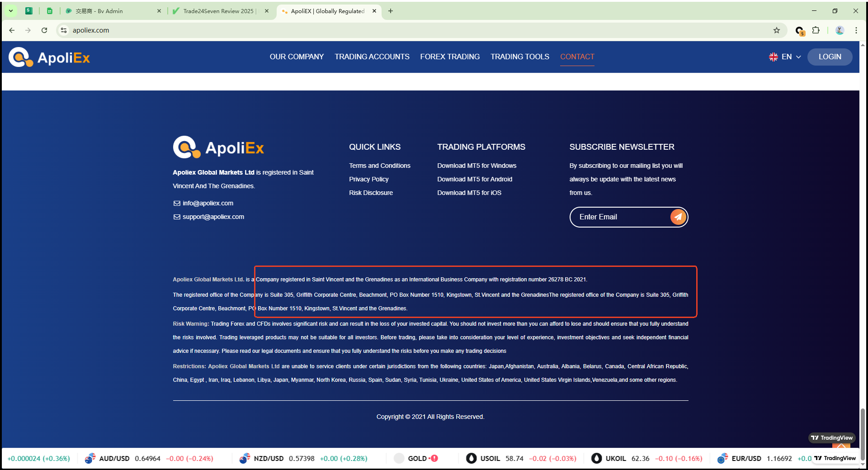Go back to the previous page
Screen dimensions: 868x470
pyautogui.click(x=12, y=30)
